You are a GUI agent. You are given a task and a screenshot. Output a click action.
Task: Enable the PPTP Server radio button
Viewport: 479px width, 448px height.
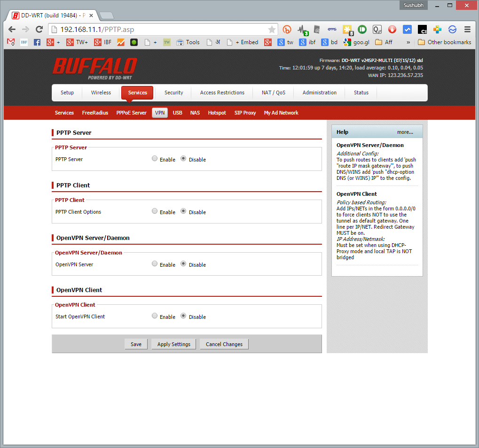click(x=155, y=159)
